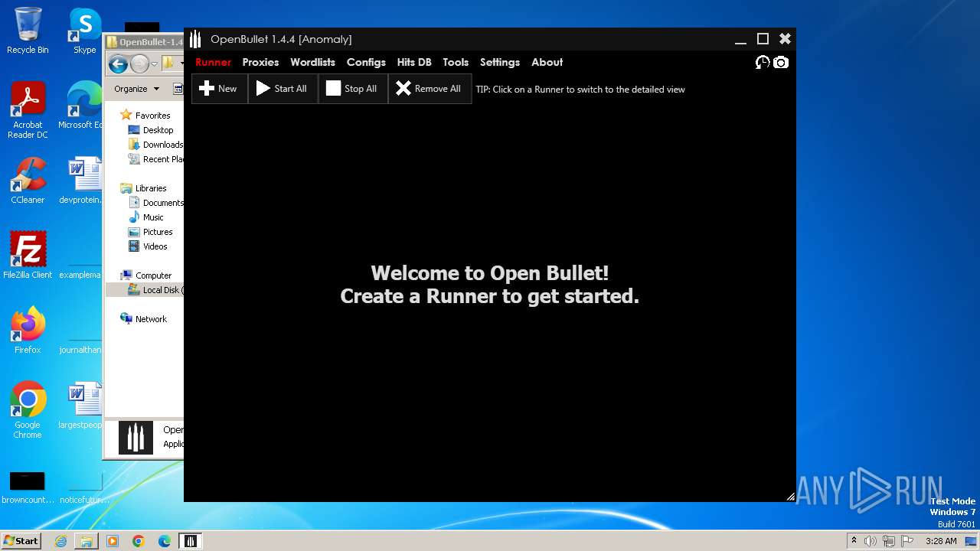Screen dimensions: 980x551
Task: Open Edge from the taskbar
Action: [165, 541]
